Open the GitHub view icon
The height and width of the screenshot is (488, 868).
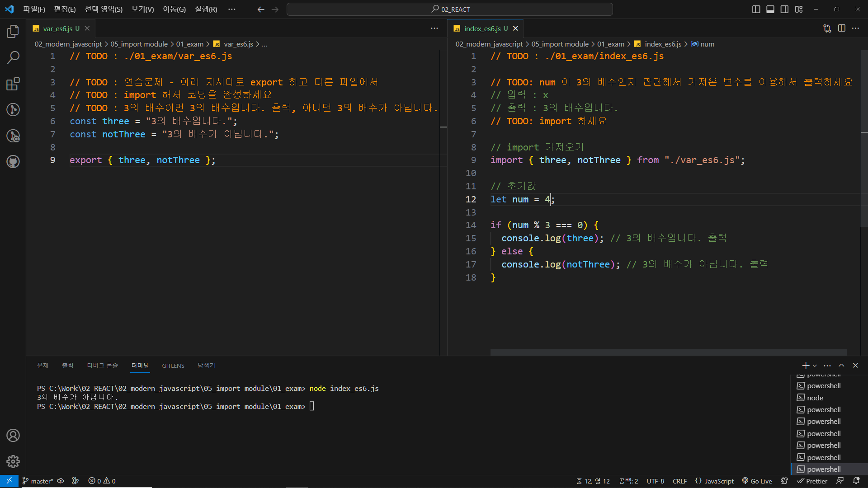[13, 162]
